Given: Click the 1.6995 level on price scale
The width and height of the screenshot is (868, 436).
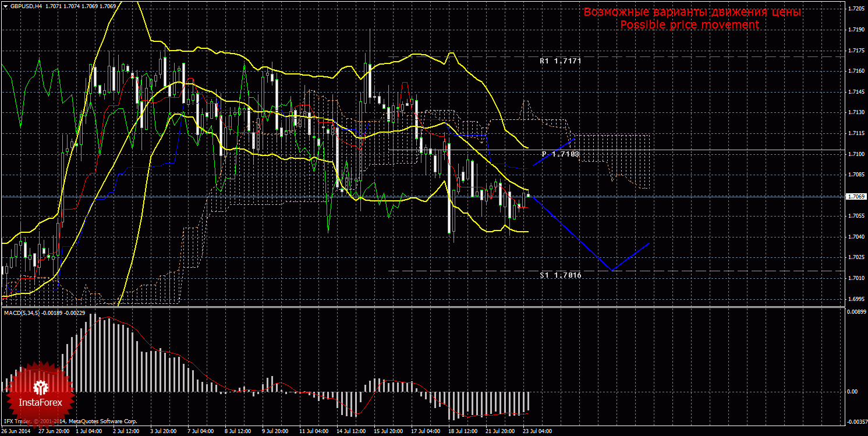Looking at the screenshot, I should [x=856, y=299].
